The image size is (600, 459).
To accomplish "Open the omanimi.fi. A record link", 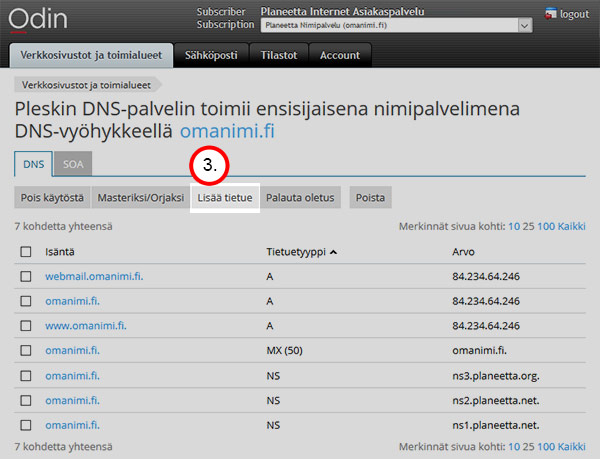I will [x=72, y=301].
